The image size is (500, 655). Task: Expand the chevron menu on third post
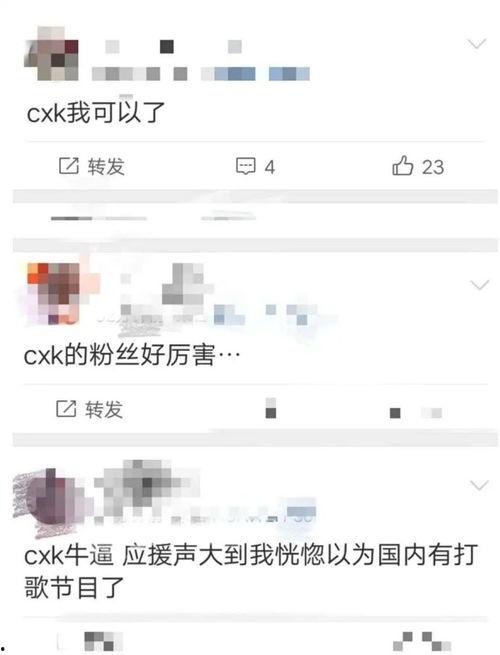pyautogui.click(x=480, y=485)
